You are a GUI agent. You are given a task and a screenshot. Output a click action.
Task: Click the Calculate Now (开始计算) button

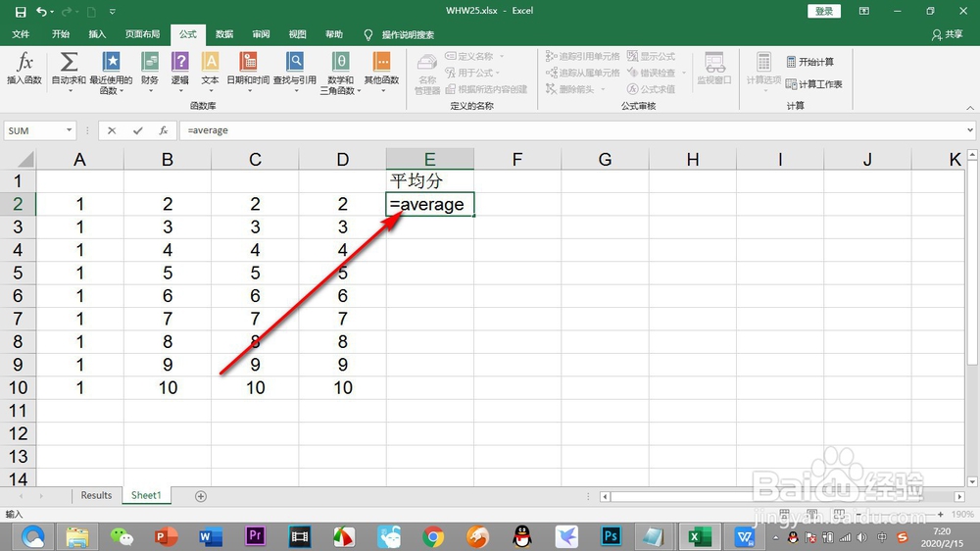[x=810, y=62]
